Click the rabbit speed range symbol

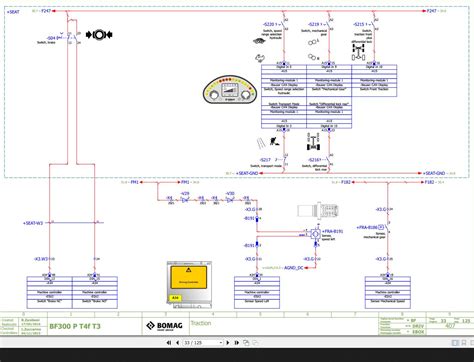259,58
